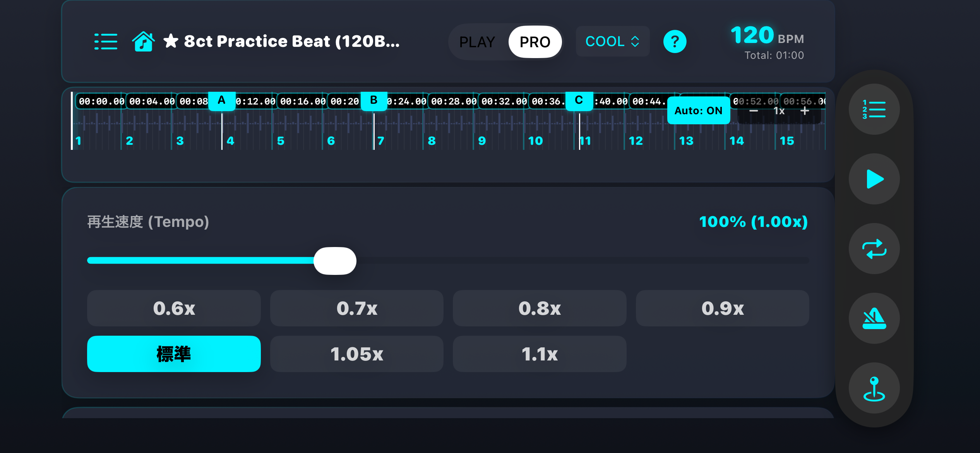Jump to measure 14 on the timeline
Image resolution: width=980 pixels, height=453 pixels.
[x=737, y=141]
